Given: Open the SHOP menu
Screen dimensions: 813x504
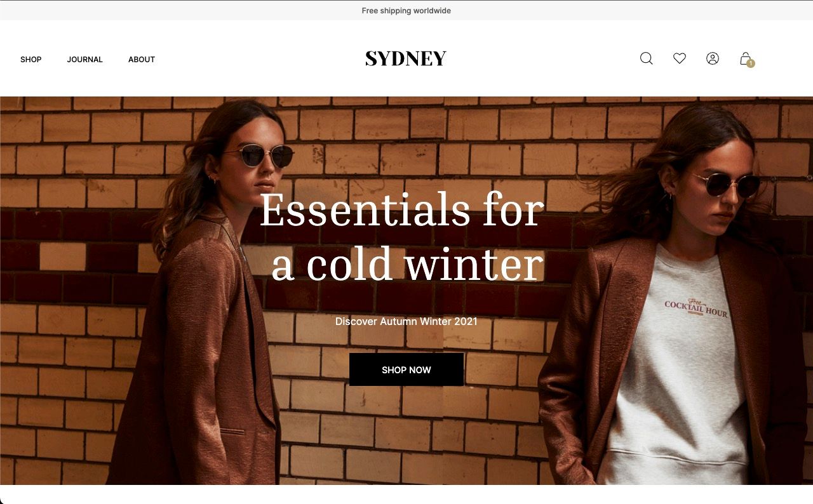Looking at the screenshot, I should tap(31, 59).
